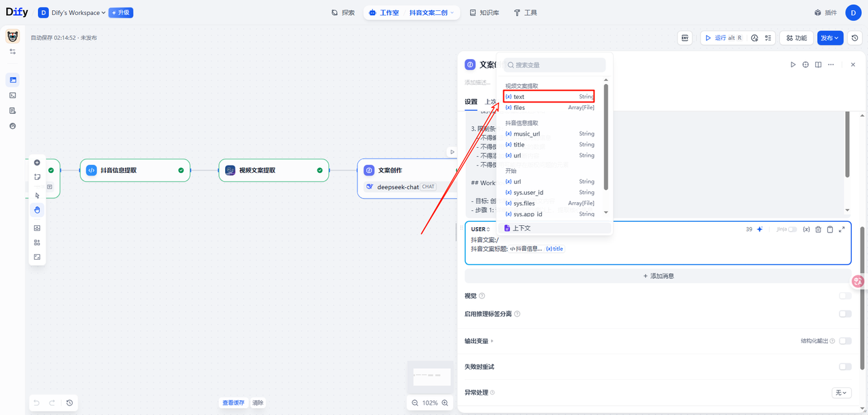
Task: Toggle the Jinja switch
Action: pyautogui.click(x=791, y=229)
